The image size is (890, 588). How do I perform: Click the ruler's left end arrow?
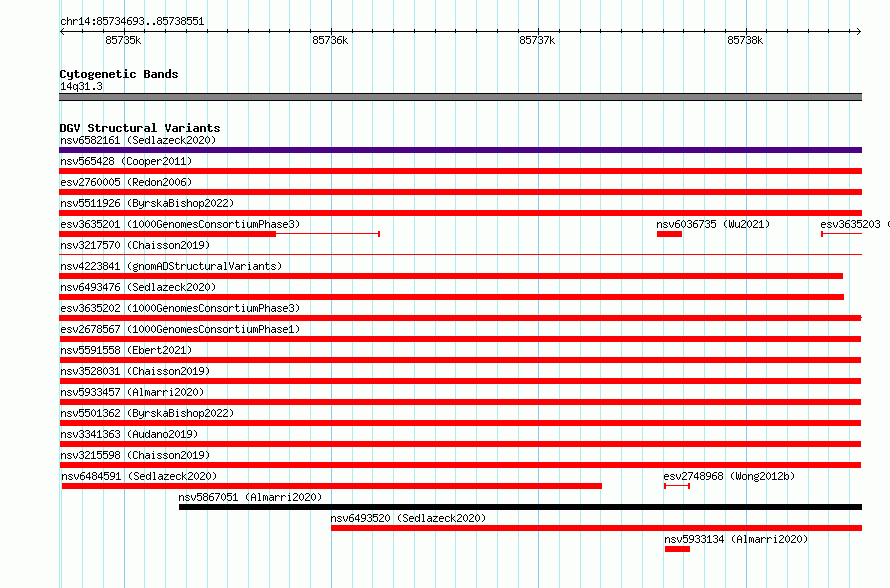[62, 31]
